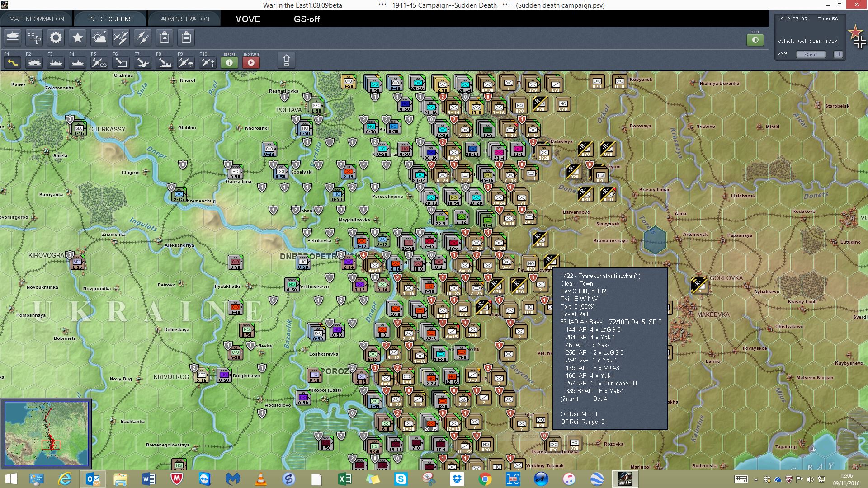
Task: Click the star victory icon in toolbar
Action: pos(78,38)
